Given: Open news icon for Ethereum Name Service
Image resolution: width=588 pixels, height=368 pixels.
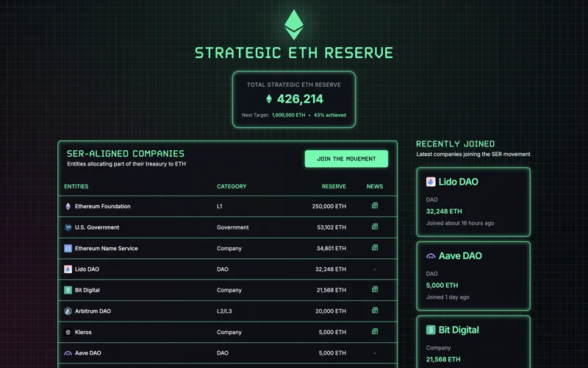Looking at the screenshot, I should point(375,247).
